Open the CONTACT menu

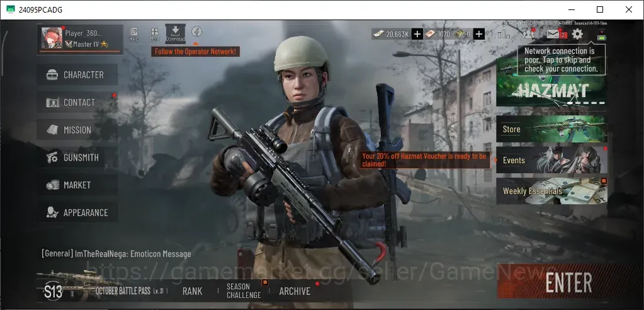point(77,102)
